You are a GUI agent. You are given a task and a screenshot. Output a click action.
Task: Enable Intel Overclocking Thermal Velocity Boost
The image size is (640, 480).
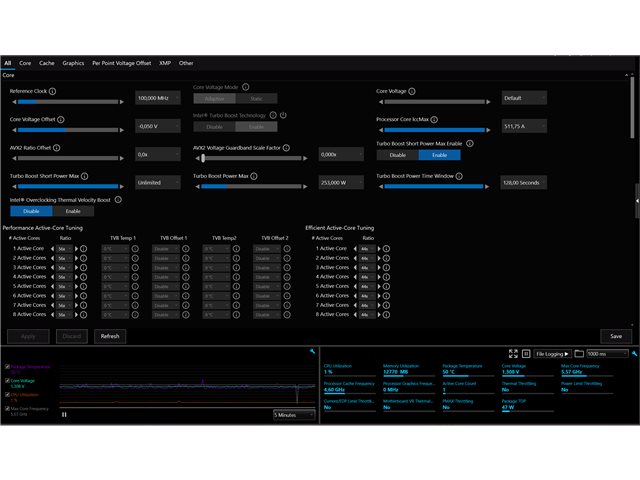[73, 211]
